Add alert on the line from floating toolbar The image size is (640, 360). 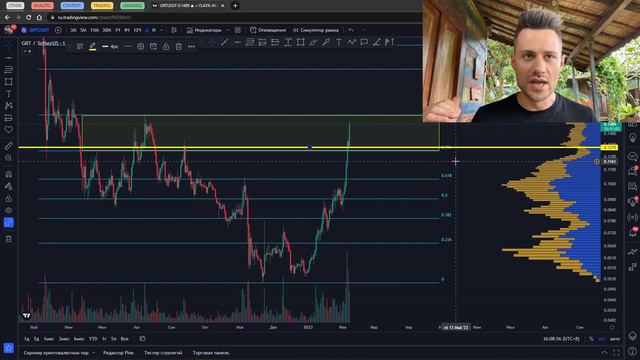[153, 47]
